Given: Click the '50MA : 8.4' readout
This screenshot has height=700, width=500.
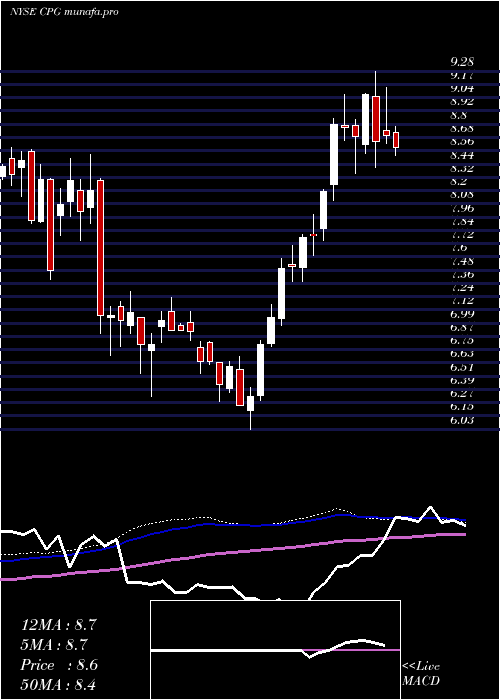Looking at the screenshot, I should pyautogui.click(x=58, y=685).
